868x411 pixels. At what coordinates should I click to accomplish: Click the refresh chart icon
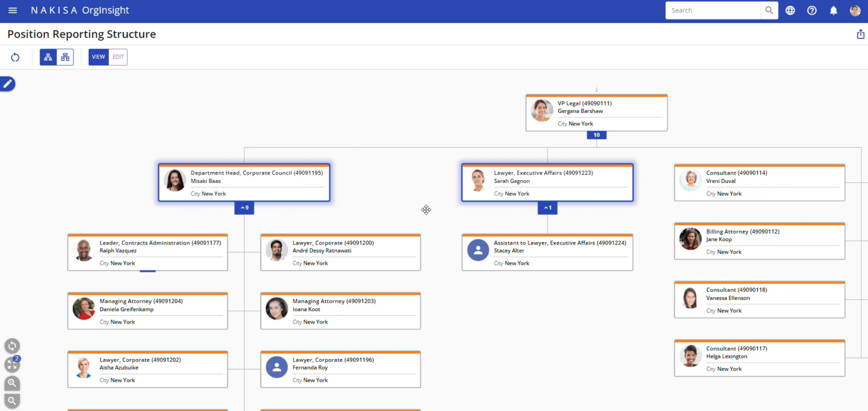pos(15,57)
